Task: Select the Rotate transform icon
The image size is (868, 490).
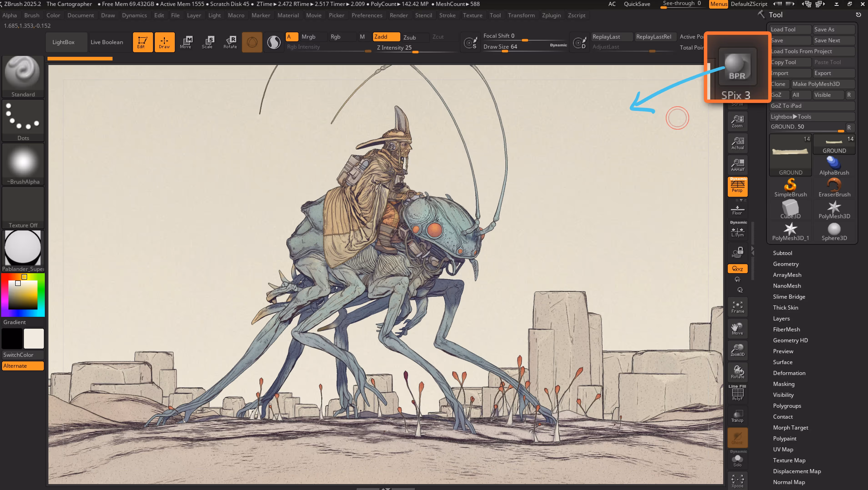Action: pyautogui.click(x=230, y=42)
